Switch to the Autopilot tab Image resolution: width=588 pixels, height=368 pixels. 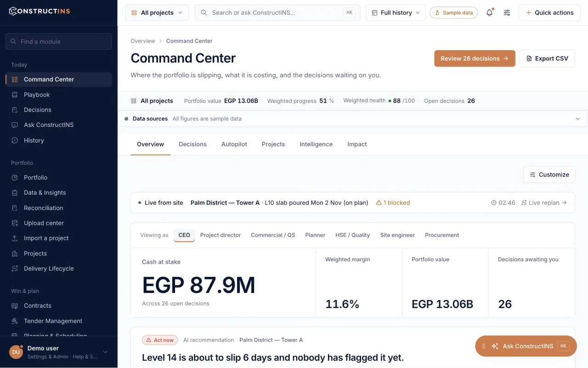tap(234, 144)
